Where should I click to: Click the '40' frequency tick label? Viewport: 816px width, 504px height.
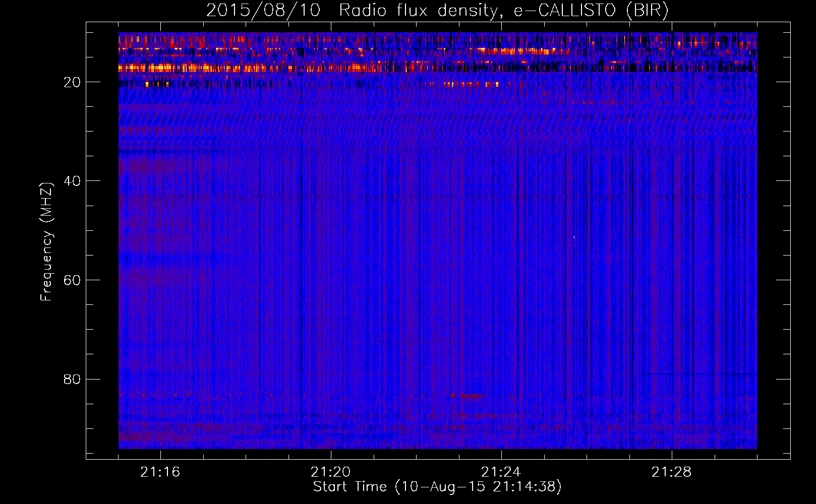tap(73, 181)
